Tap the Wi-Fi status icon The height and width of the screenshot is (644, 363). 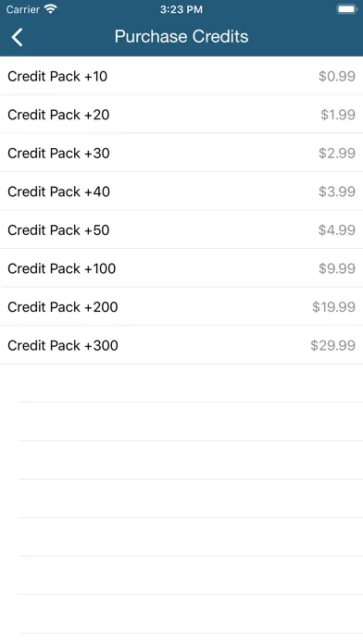click(51, 9)
